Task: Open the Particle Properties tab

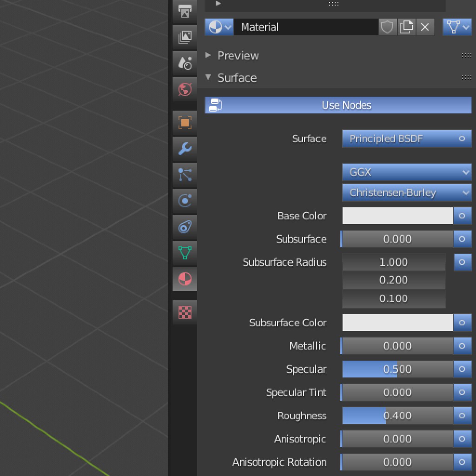Action: [185, 175]
